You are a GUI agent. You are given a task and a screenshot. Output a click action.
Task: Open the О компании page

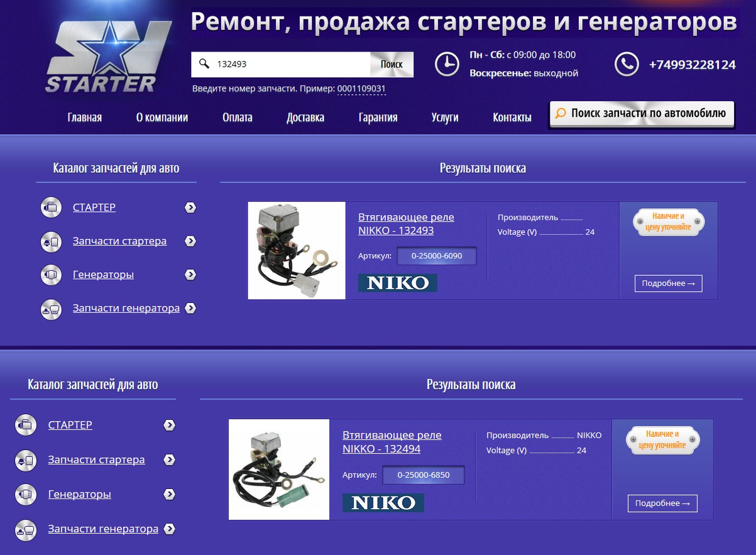(162, 118)
